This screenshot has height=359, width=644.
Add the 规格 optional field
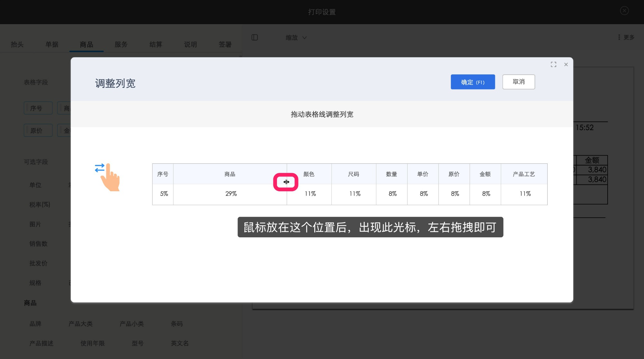[x=35, y=283]
